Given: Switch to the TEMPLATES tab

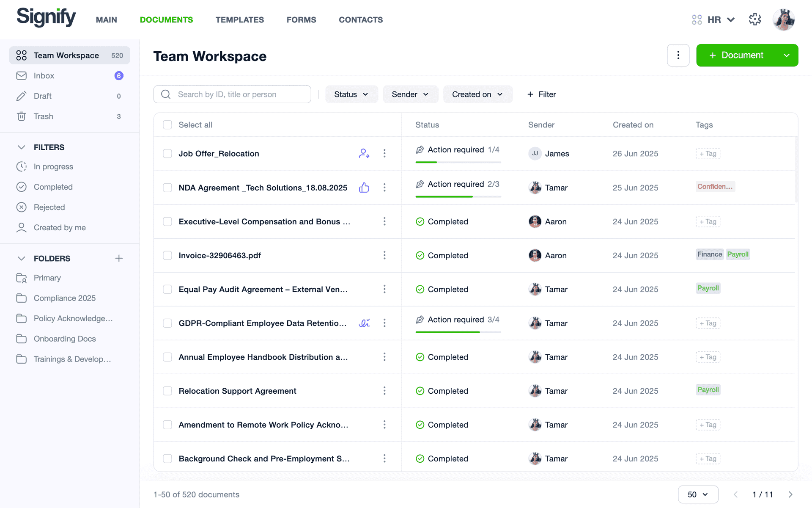Looking at the screenshot, I should (240, 20).
